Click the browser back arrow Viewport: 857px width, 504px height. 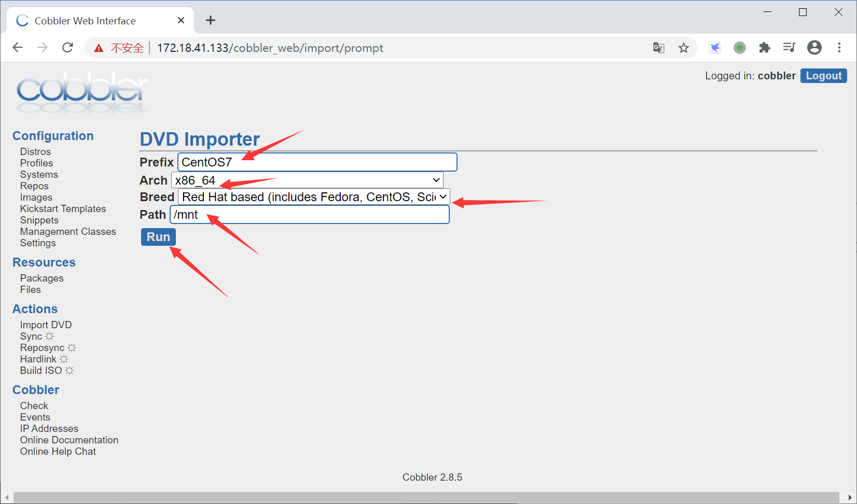pos(18,48)
